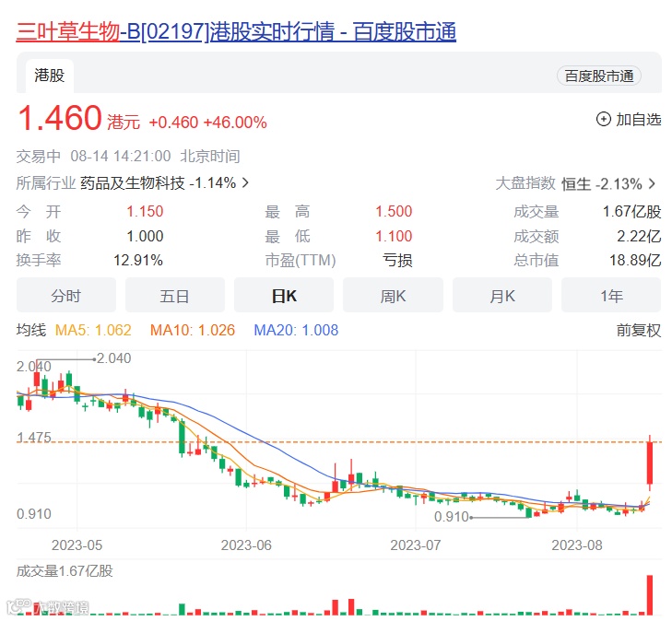The height and width of the screenshot is (621, 672).
Task: Click the current price 1.460
Action: point(60,118)
